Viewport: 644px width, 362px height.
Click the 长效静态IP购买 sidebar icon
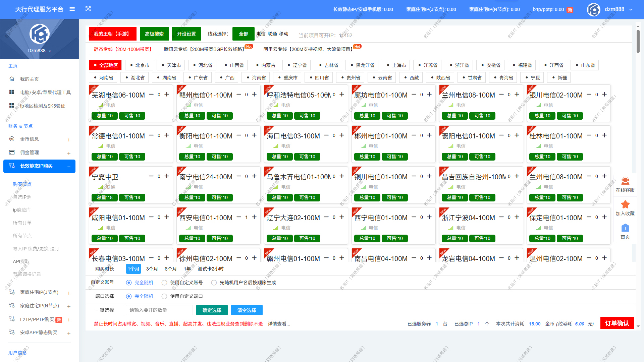click(12, 166)
